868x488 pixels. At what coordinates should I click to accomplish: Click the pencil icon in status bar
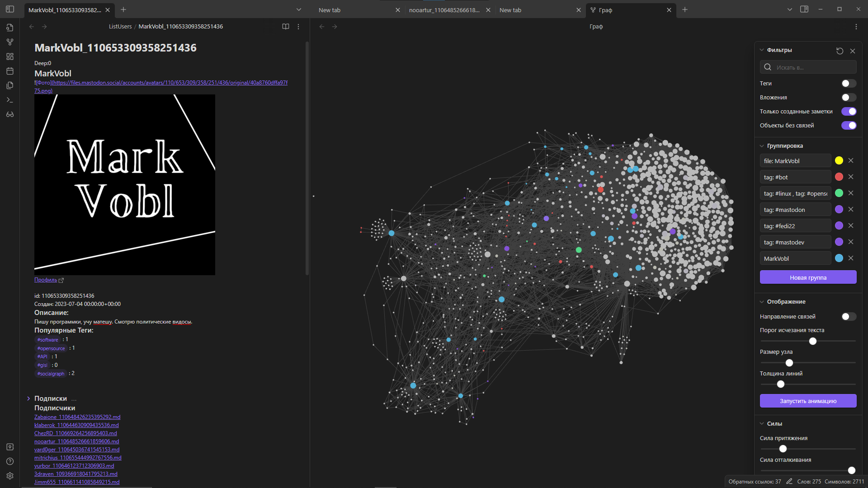point(789,481)
